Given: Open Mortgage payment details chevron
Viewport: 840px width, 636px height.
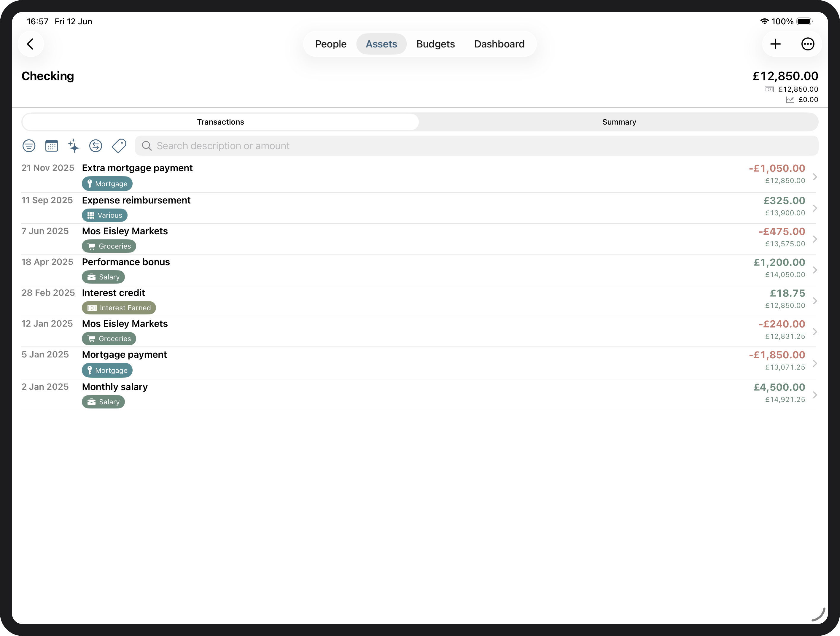Looking at the screenshot, I should (x=814, y=363).
